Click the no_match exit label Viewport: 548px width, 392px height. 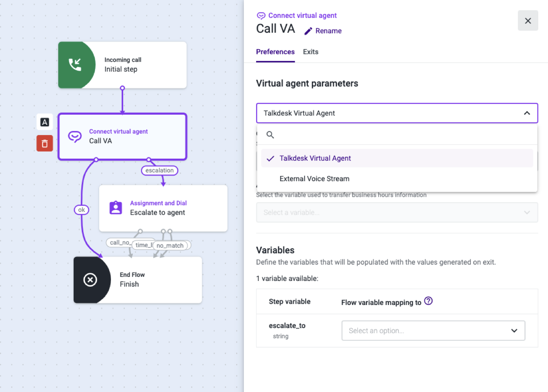pyautogui.click(x=170, y=246)
